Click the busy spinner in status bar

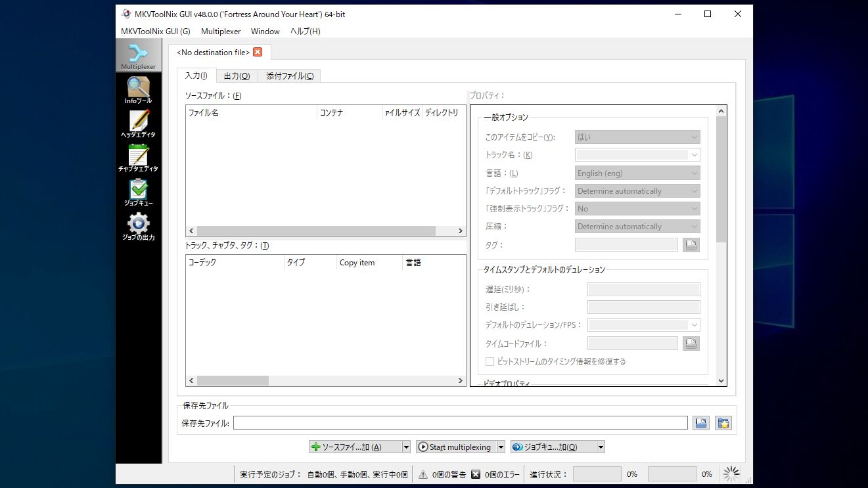(x=731, y=474)
